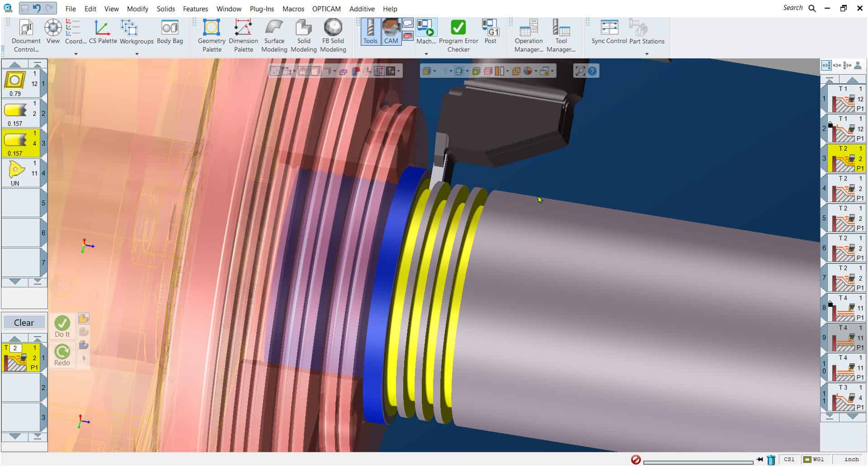Expand the Part Stations dropdown arrow
The height and width of the screenshot is (467, 868).
pyautogui.click(x=646, y=54)
